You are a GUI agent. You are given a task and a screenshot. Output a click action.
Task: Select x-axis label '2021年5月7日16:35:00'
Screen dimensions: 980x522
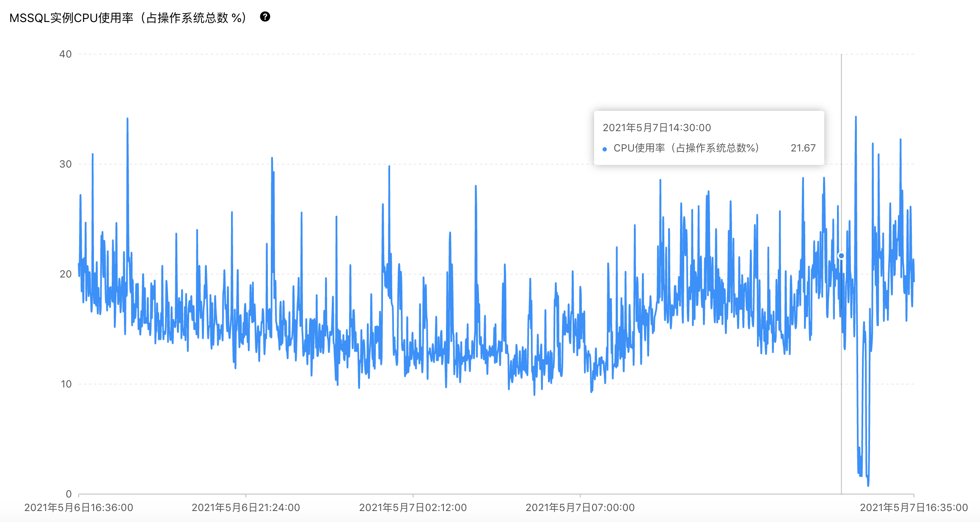click(914, 508)
